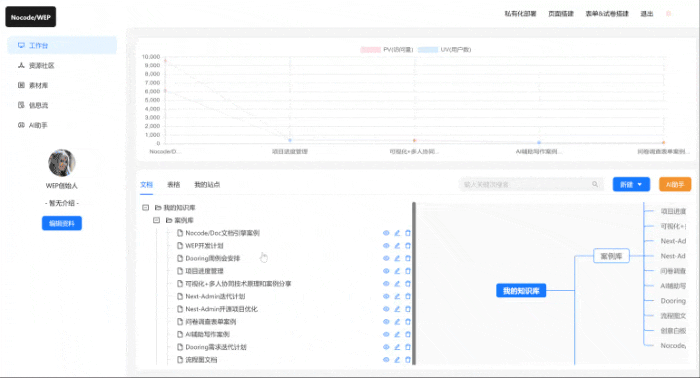This screenshot has width=700, height=378.
Task: Click eye icon for Nest-Admin开源项目优化
Action: (x=386, y=309)
